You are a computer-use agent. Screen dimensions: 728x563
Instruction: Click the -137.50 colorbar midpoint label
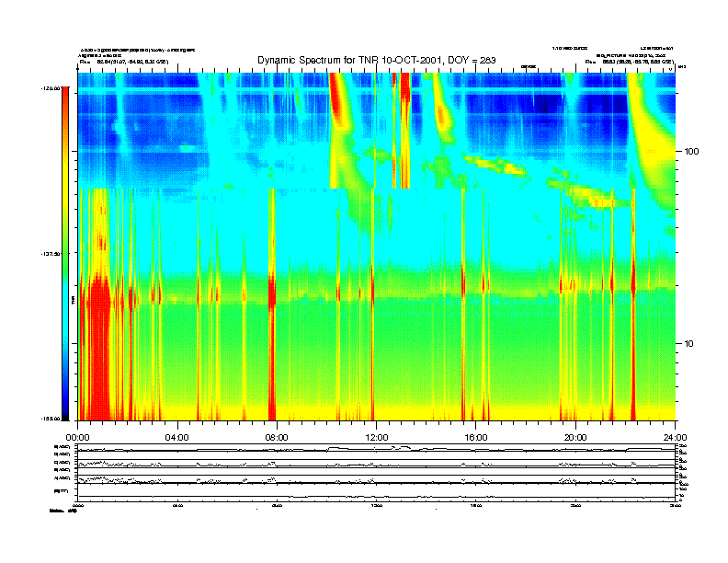tap(51, 254)
